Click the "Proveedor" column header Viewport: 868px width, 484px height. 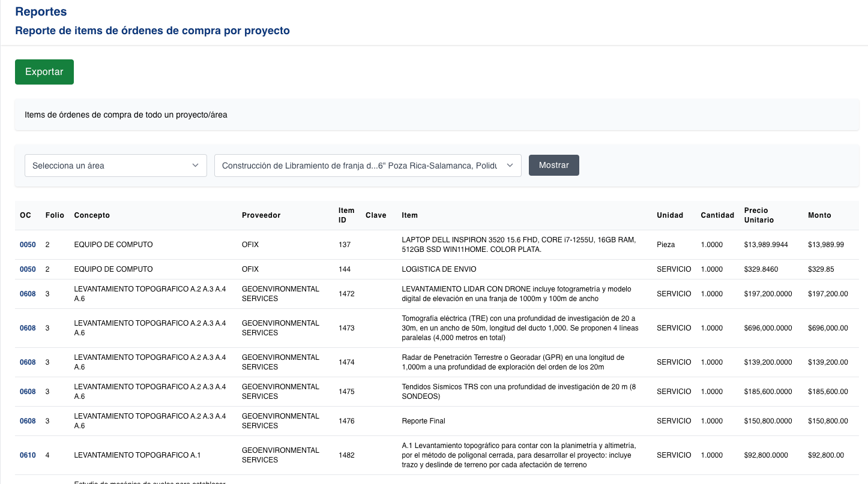261,215
